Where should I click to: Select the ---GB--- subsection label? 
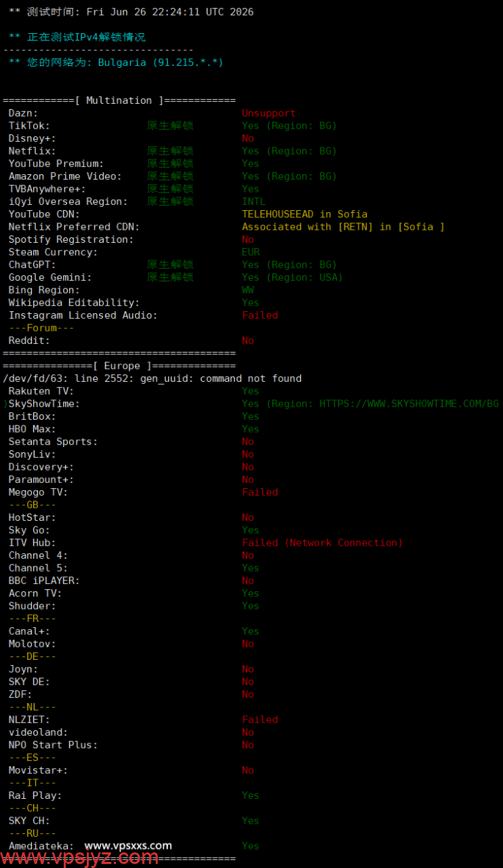pyautogui.click(x=33, y=505)
